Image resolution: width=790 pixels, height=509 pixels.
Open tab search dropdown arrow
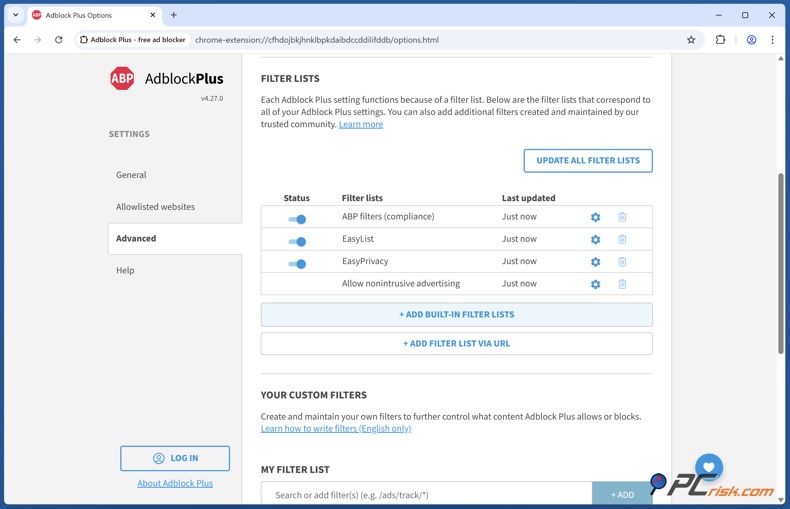[16, 15]
